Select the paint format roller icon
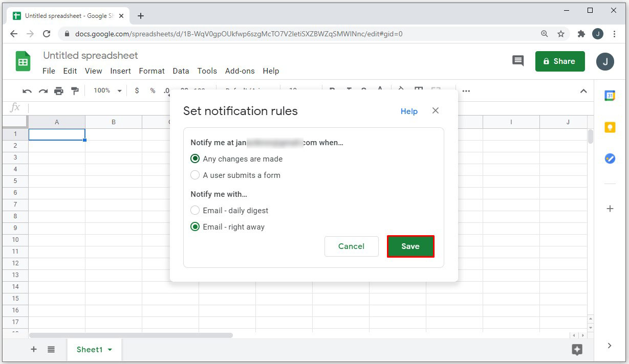The image size is (629, 364). coord(75,91)
